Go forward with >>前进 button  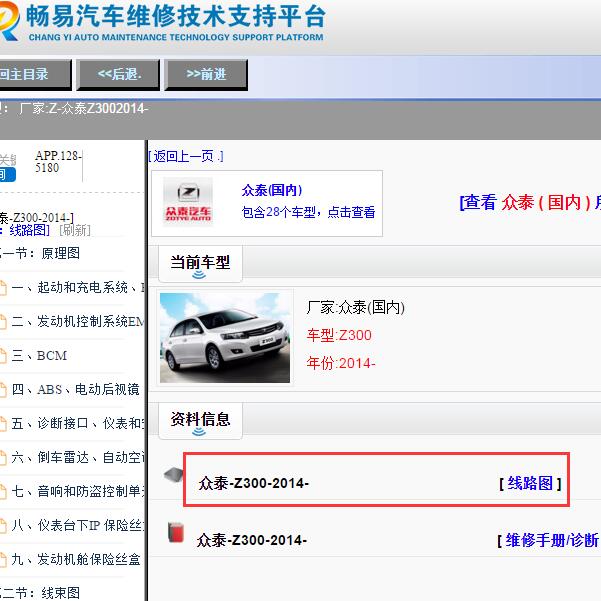(206, 74)
